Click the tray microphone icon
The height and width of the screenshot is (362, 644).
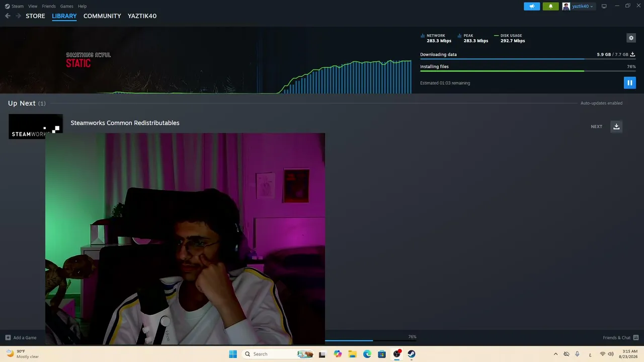(x=577, y=354)
